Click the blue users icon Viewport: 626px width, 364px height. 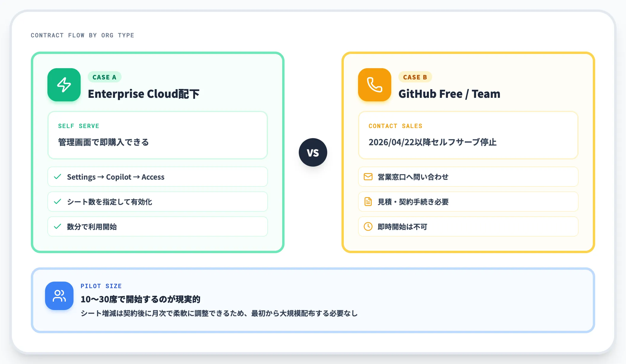pos(59,296)
